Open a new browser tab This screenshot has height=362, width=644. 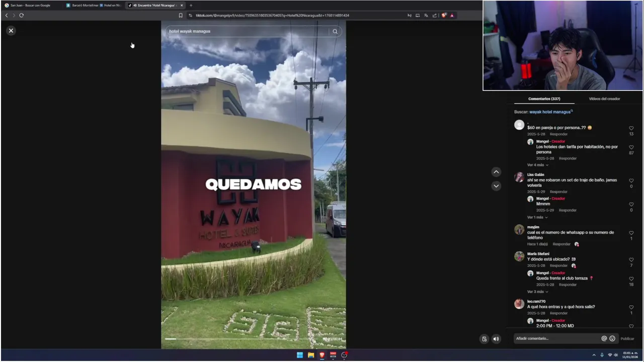point(191,5)
